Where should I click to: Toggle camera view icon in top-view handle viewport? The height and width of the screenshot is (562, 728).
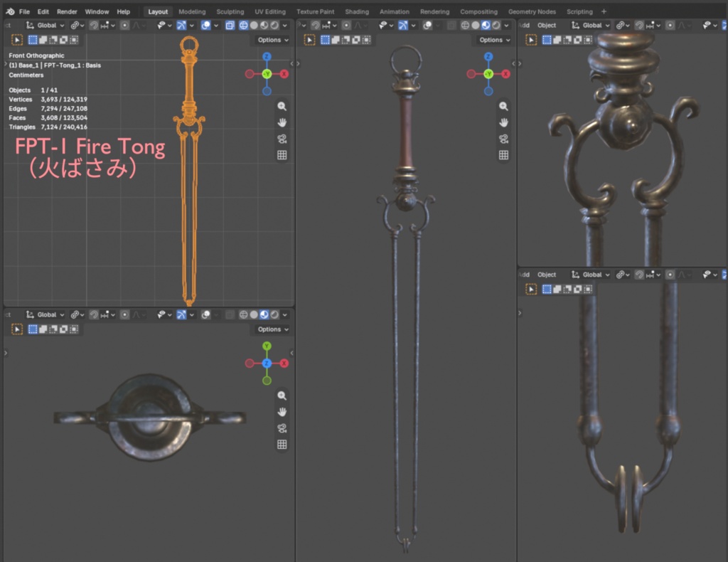tap(282, 428)
